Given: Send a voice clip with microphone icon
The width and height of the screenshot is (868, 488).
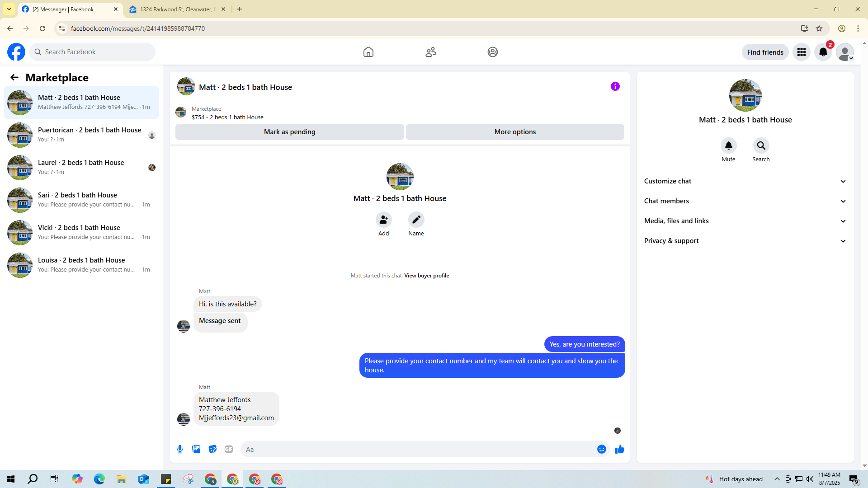Looking at the screenshot, I should pyautogui.click(x=180, y=449).
